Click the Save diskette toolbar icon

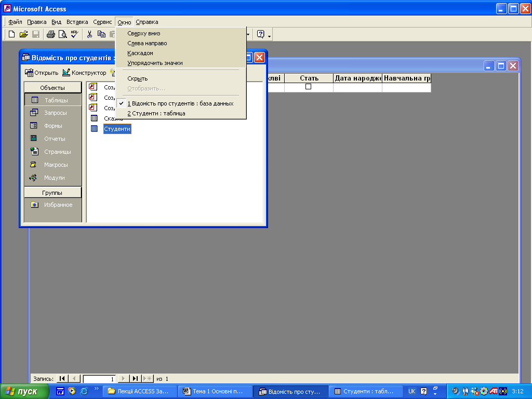36,34
